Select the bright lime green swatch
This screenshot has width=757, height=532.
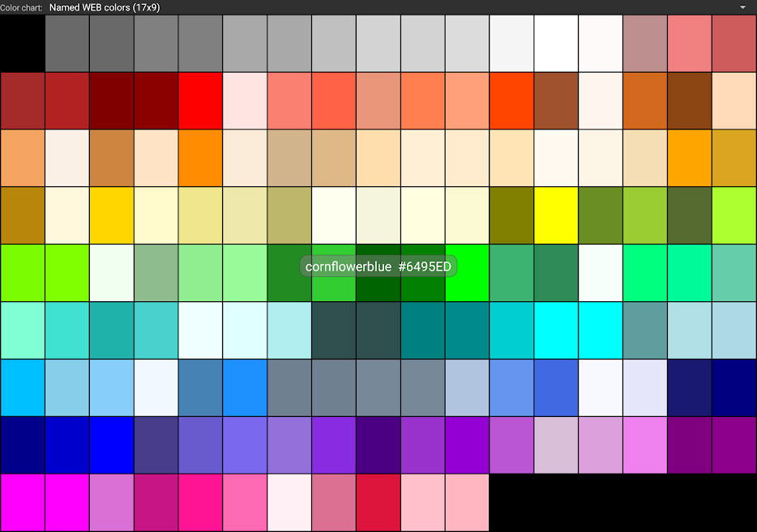tap(467, 273)
